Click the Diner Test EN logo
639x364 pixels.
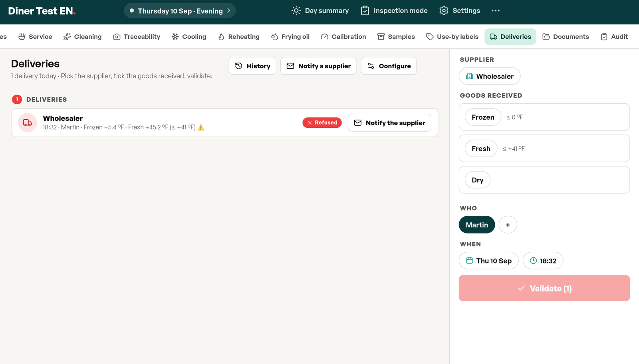[42, 11]
